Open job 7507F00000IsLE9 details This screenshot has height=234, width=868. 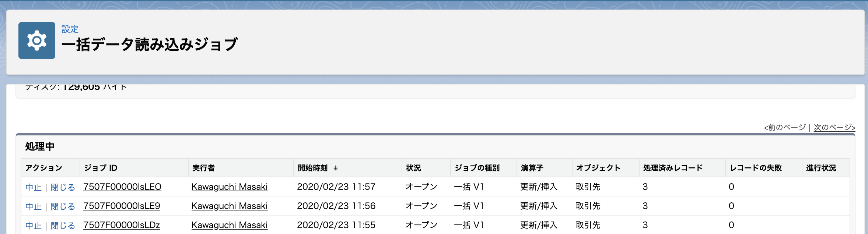(122, 206)
